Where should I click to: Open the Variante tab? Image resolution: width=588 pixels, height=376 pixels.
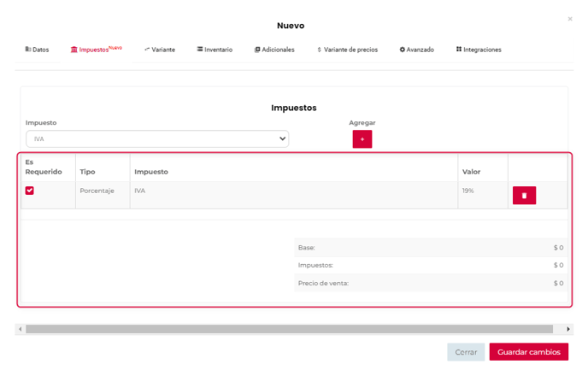point(160,50)
